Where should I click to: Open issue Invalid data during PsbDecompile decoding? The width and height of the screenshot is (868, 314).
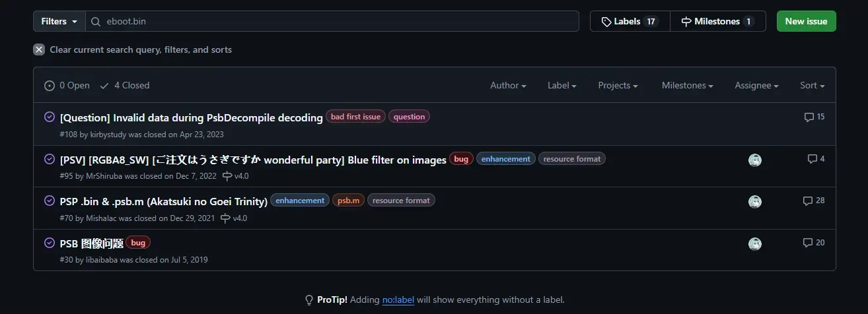tap(191, 117)
